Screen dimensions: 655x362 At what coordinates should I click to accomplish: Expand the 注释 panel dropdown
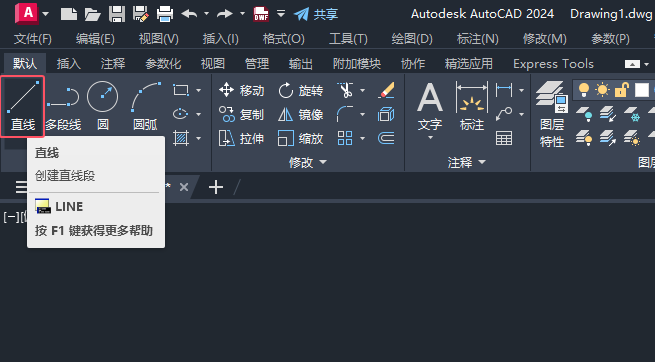coord(467,162)
